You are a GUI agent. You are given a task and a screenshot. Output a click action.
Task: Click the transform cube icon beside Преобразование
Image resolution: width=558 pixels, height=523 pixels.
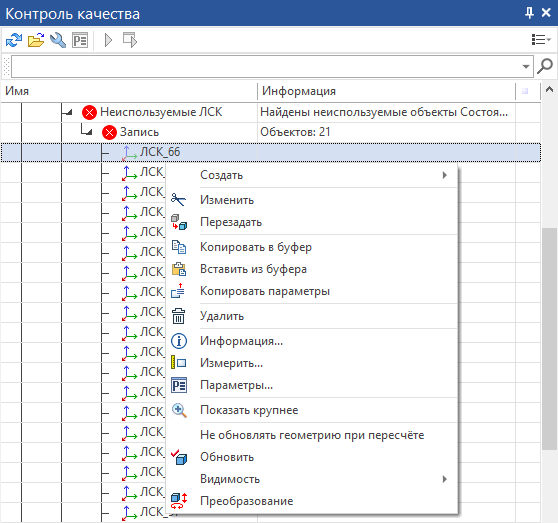179,501
